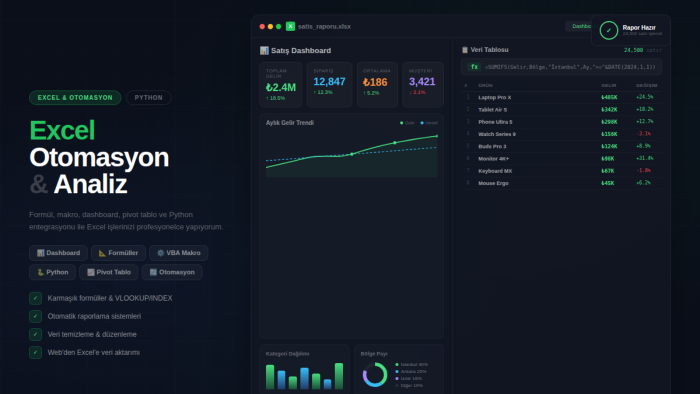Click the -3.1% change value
Viewport: 700px width, 394px height.
click(644, 134)
